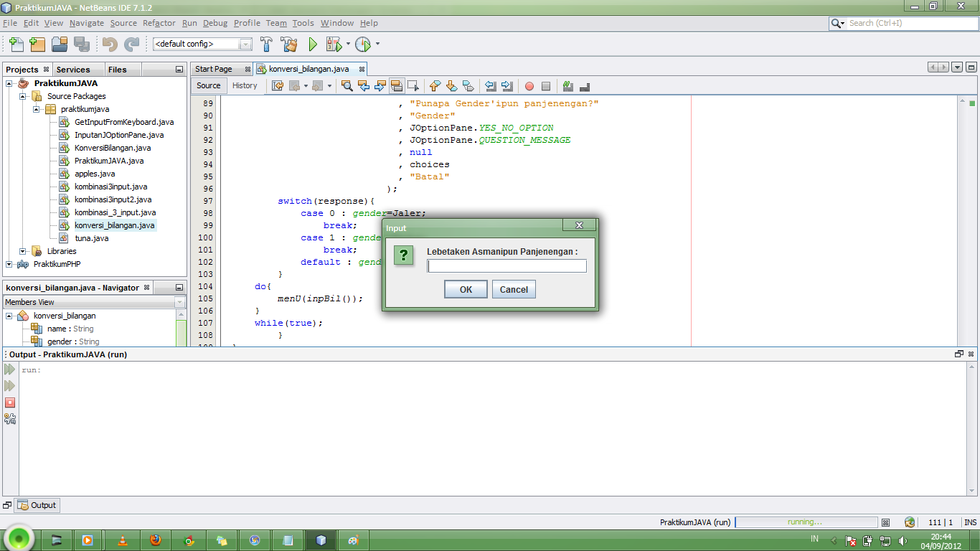Click the Output button at bottom left
The height and width of the screenshot is (551, 980).
(37, 505)
